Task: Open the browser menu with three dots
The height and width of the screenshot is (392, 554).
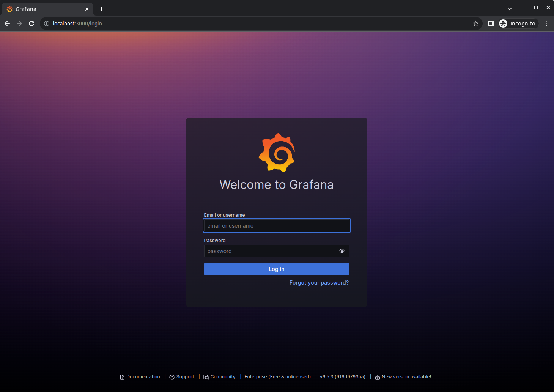Action: point(546,23)
